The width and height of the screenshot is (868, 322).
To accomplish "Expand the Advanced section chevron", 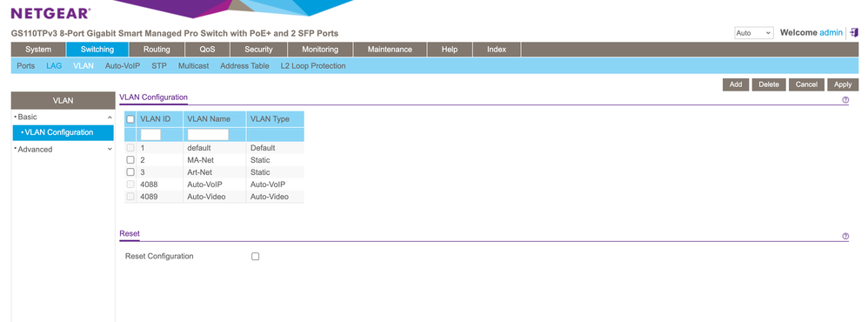I will (x=110, y=150).
